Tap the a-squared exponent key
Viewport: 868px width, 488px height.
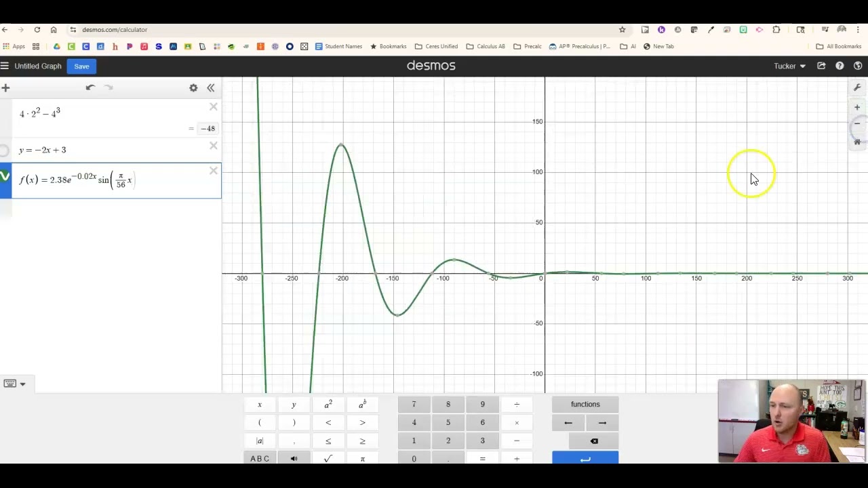point(328,404)
